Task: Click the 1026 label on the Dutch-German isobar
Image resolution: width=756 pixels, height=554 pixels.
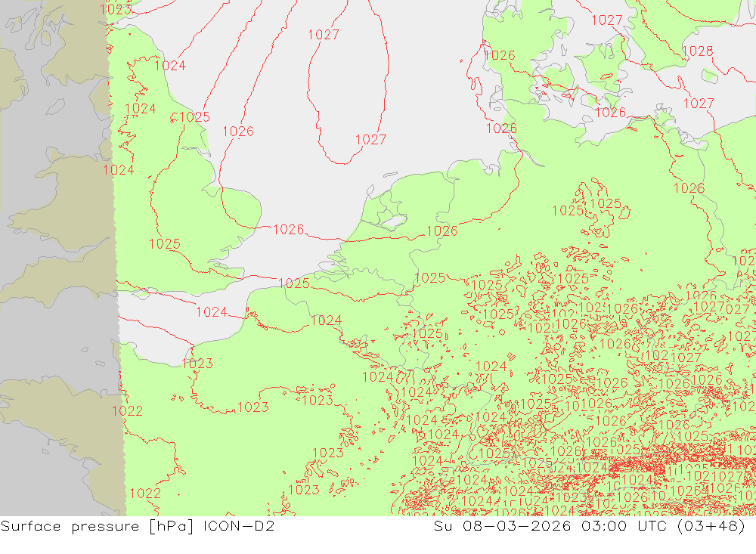Action: (442, 231)
